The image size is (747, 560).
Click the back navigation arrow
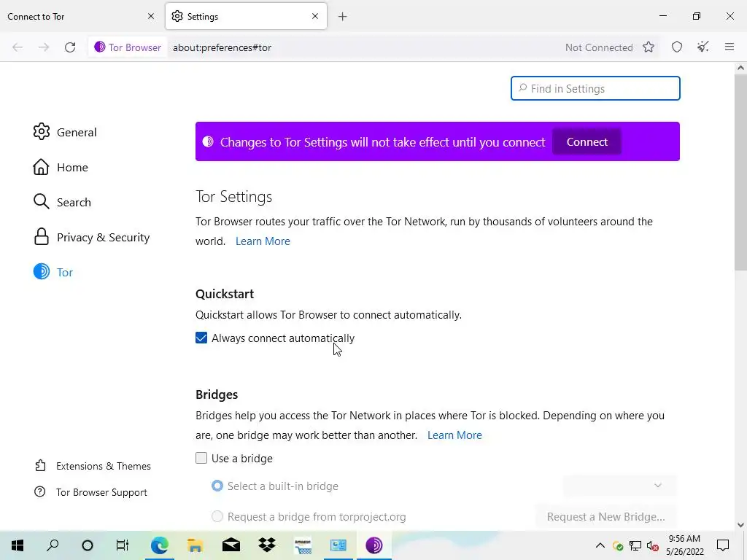pos(18,47)
